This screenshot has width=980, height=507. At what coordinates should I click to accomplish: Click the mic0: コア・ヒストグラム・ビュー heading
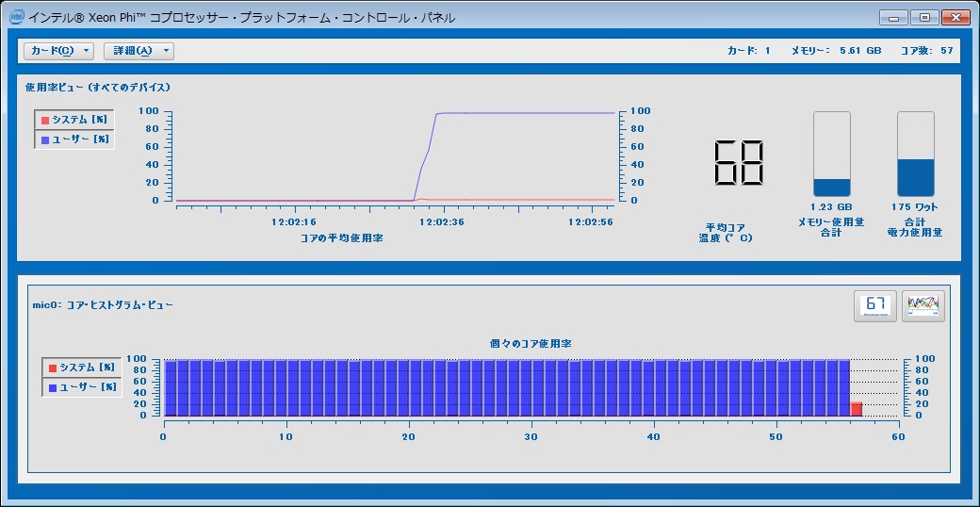pos(103,305)
